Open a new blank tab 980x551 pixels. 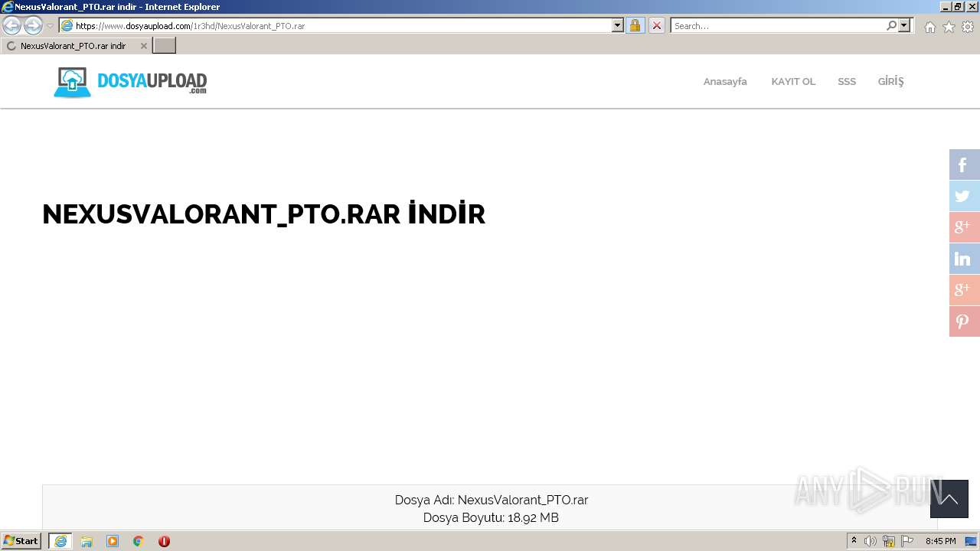click(x=165, y=46)
